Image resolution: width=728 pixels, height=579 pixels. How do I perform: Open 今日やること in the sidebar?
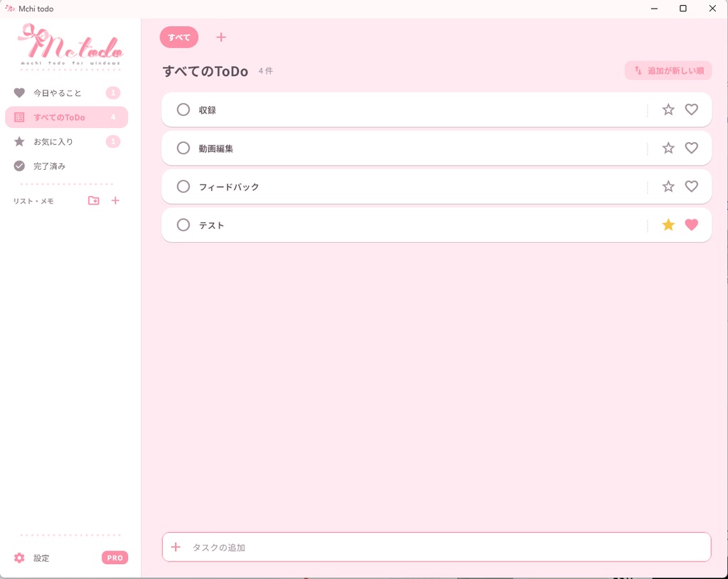click(x=66, y=93)
